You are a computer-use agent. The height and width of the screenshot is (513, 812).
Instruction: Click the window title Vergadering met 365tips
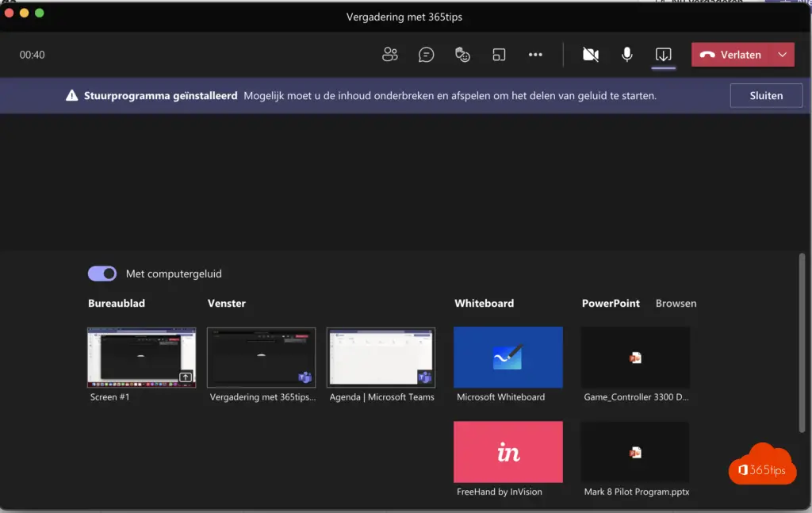tap(404, 17)
